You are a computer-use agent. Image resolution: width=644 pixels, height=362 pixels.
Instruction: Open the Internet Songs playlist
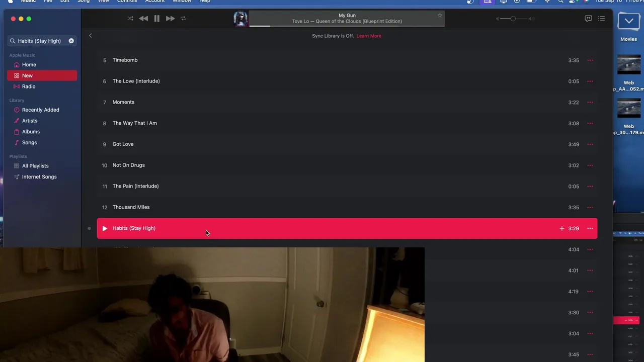[x=42, y=177]
